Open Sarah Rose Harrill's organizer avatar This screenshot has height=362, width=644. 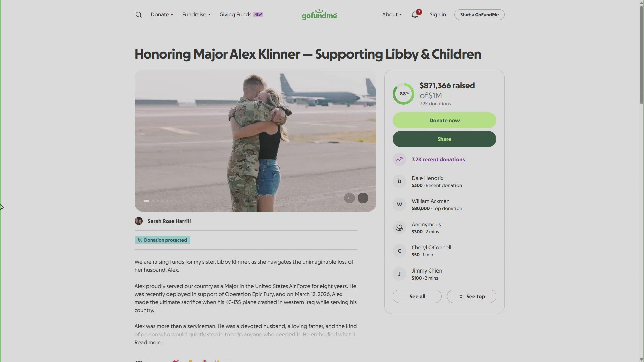[139, 221]
